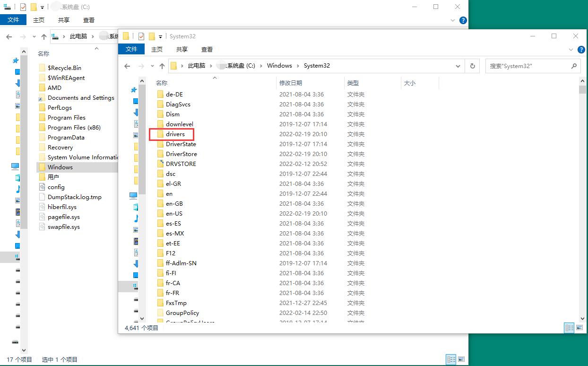Switch to large thumbnails view in the status bar

(579, 328)
